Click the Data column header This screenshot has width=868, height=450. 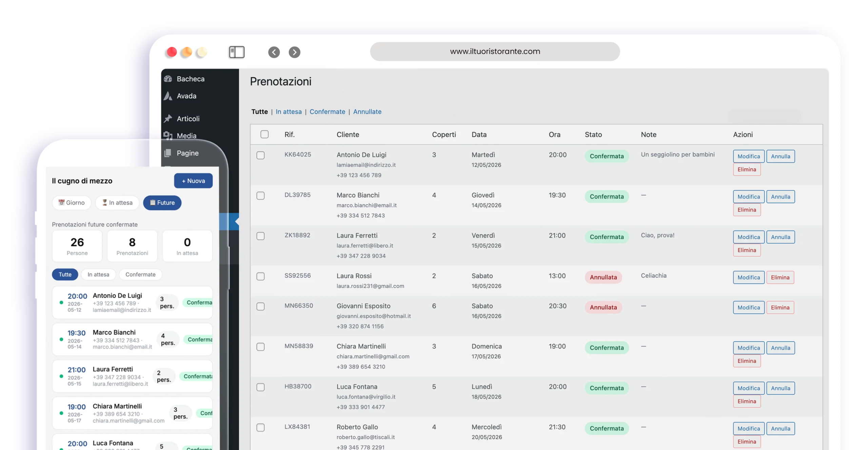click(479, 134)
